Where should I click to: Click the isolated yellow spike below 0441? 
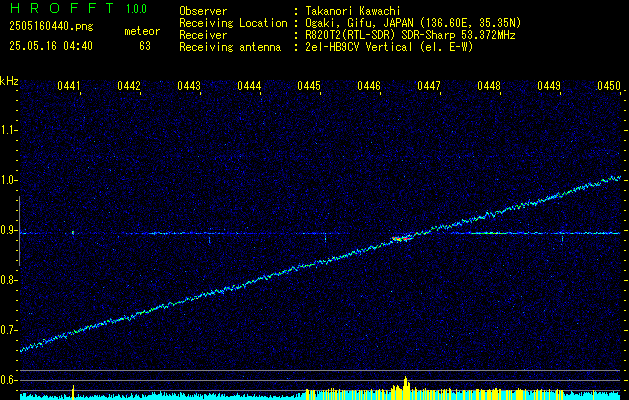73,392
